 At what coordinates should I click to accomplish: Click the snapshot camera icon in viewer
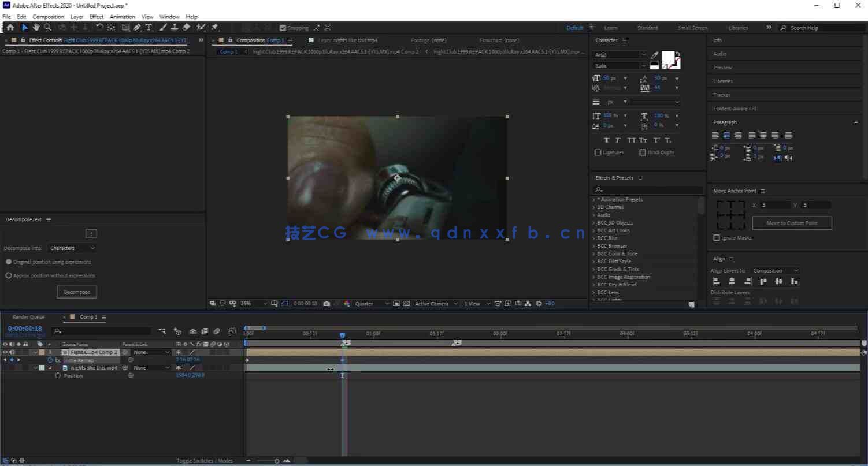pyautogui.click(x=327, y=304)
